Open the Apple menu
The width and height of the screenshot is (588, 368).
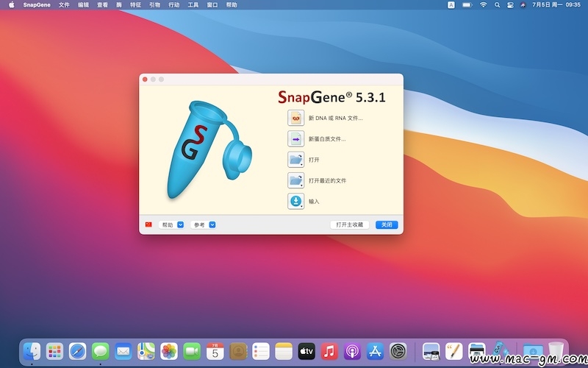coord(12,5)
